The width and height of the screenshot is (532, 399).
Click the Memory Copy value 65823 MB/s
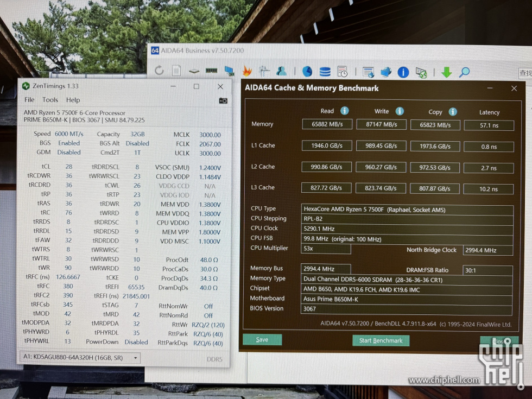(435, 125)
